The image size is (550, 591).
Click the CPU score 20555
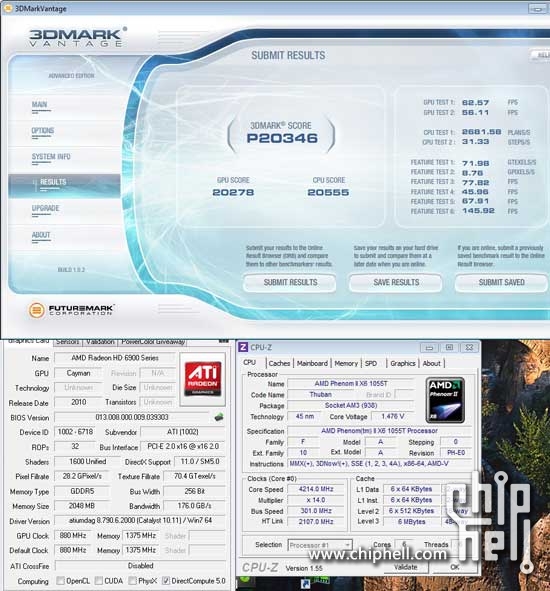tap(328, 193)
